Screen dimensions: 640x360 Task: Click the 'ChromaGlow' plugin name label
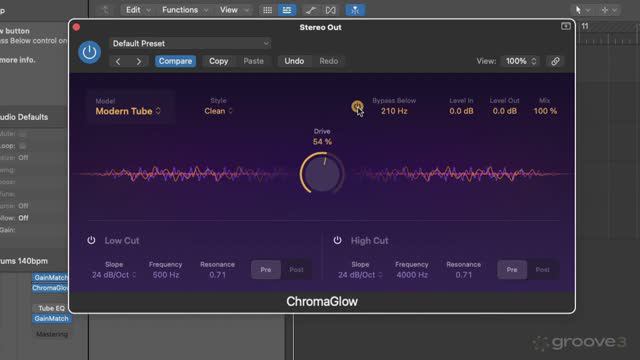(322, 301)
